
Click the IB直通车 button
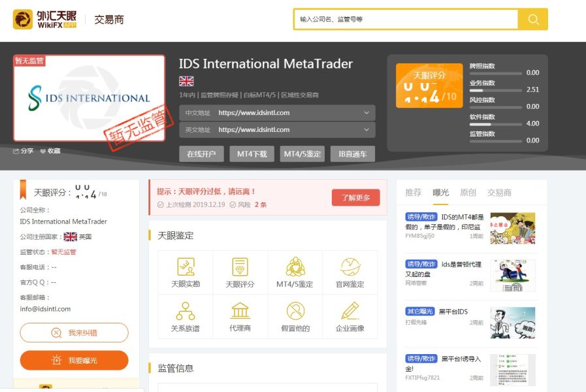pos(353,154)
